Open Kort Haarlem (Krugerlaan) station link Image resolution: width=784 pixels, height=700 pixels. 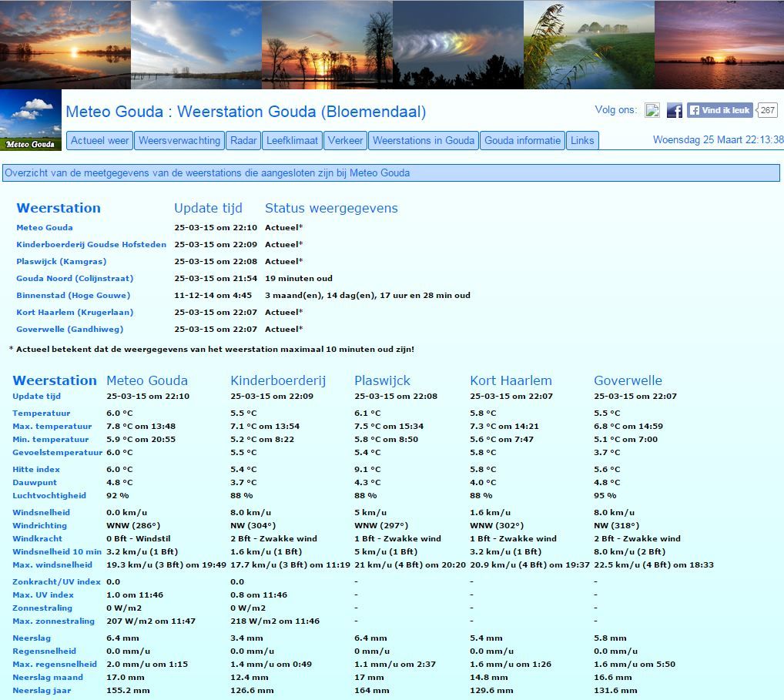(x=75, y=313)
